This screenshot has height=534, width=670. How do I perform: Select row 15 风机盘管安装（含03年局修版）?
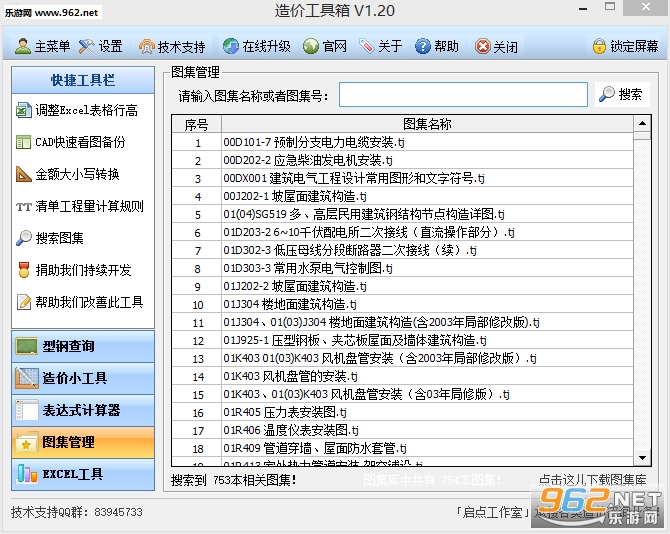pos(403,394)
